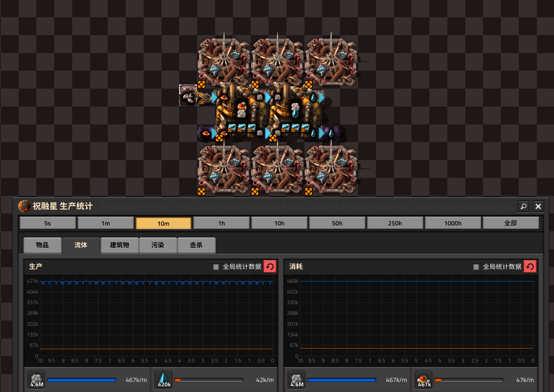
Task: Switch to the 流体 tab
Action: pos(81,245)
